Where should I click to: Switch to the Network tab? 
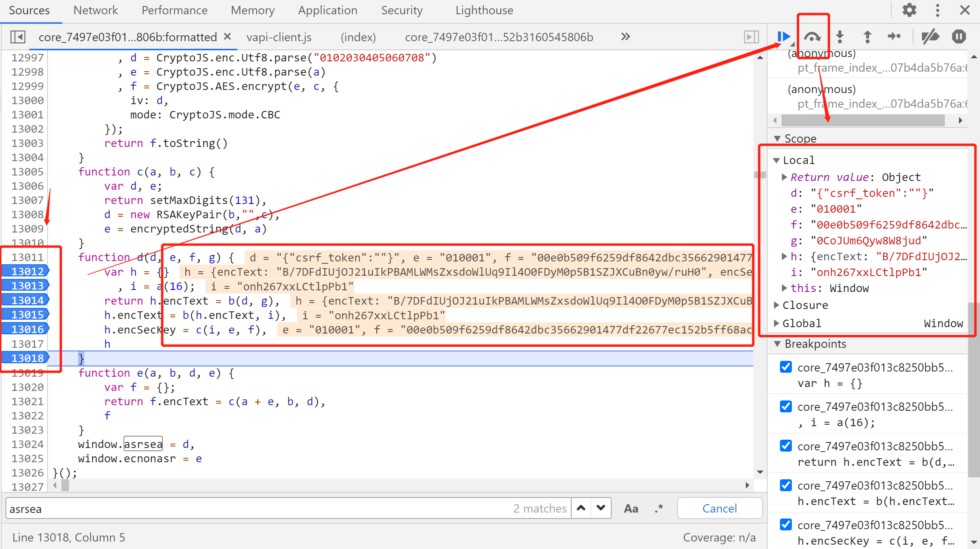(95, 10)
